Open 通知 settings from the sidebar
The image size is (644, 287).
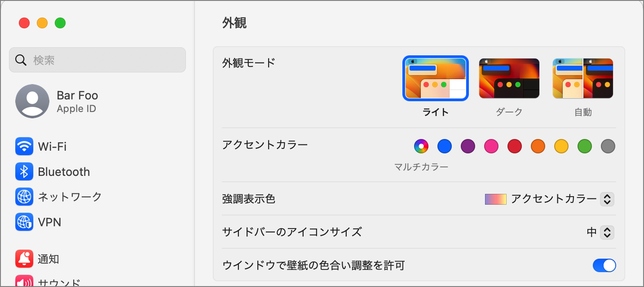tap(47, 259)
